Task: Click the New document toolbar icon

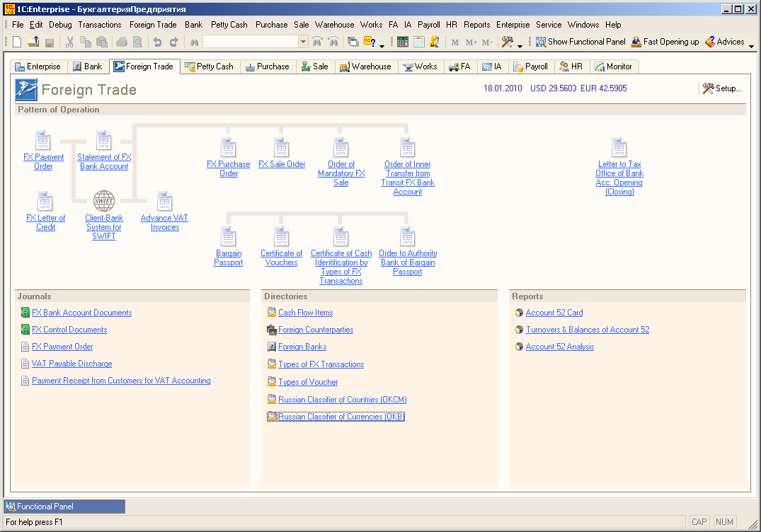Action: (17, 42)
